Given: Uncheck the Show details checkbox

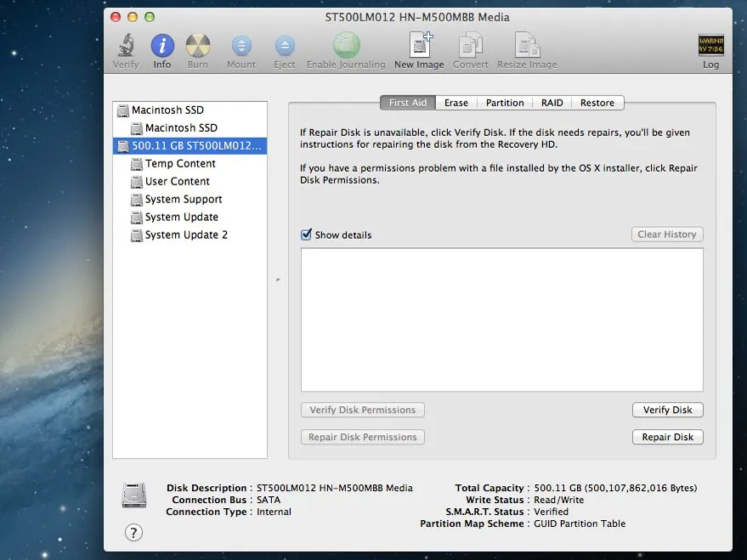Looking at the screenshot, I should click(x=307, y=235).
